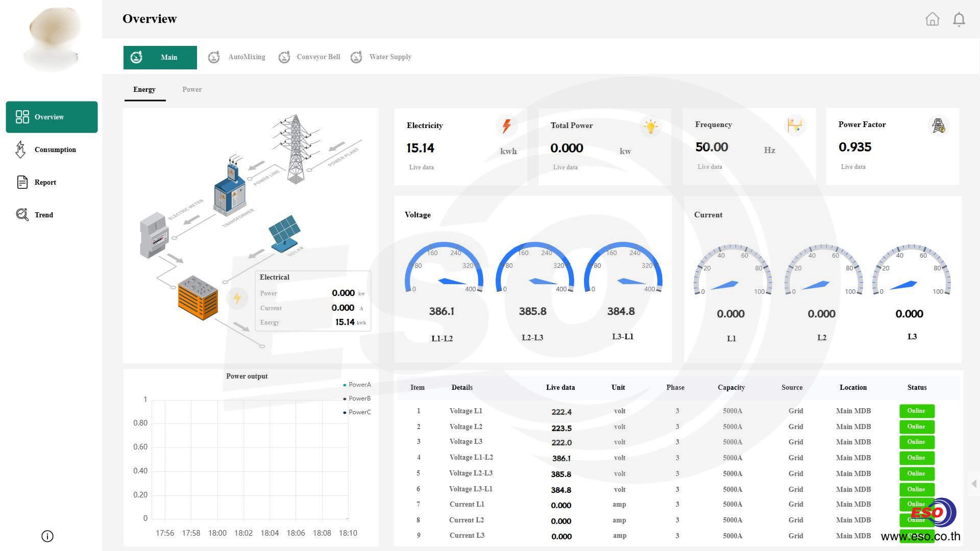Open Consumption in the sidebar
The image size is (980, 551).
point(55,150)
